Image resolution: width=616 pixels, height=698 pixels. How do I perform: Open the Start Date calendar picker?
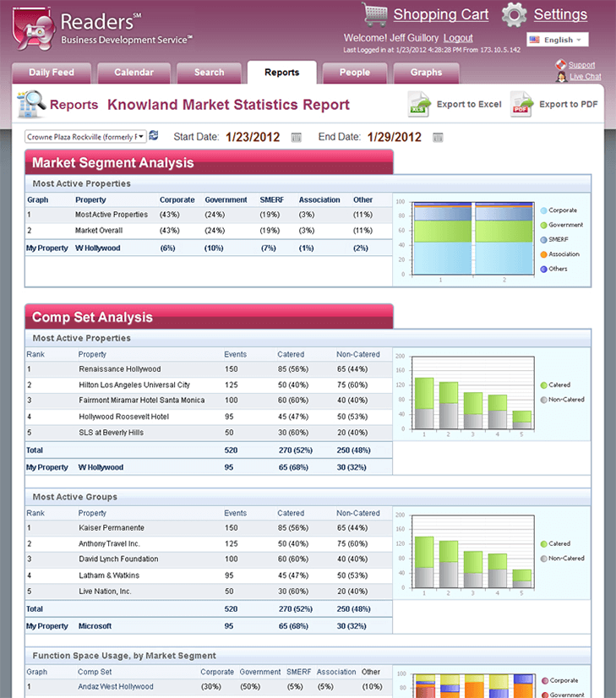pyautogui.click(x=297, y=137)
